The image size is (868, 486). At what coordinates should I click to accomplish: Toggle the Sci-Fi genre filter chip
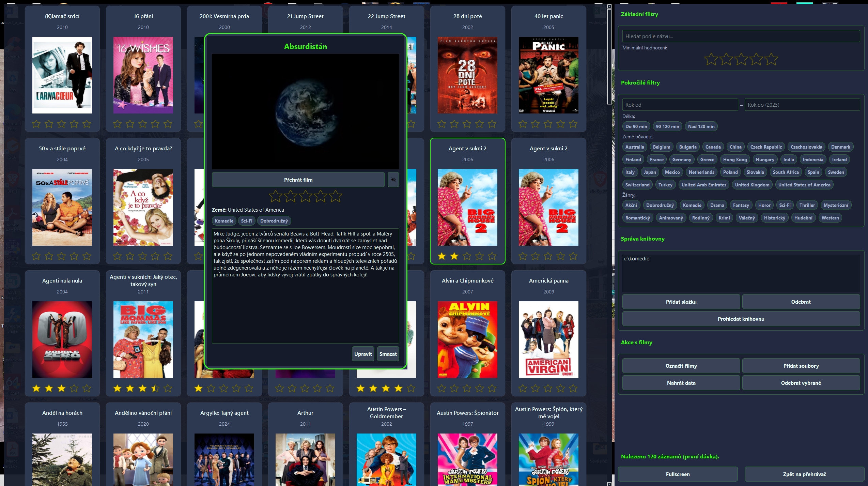[785, 205]
